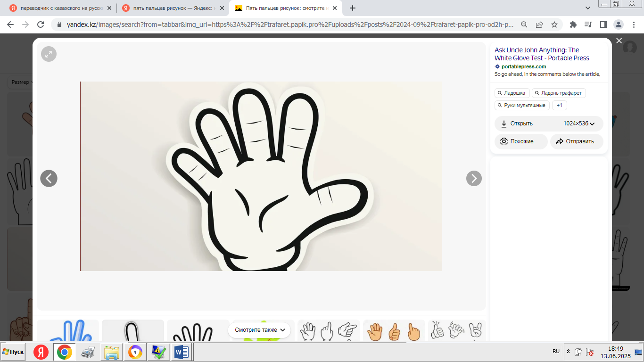Launch Yandex Browser from the taskbar
The height and width of the screenshot is (362, 644).
coord(41,352)
